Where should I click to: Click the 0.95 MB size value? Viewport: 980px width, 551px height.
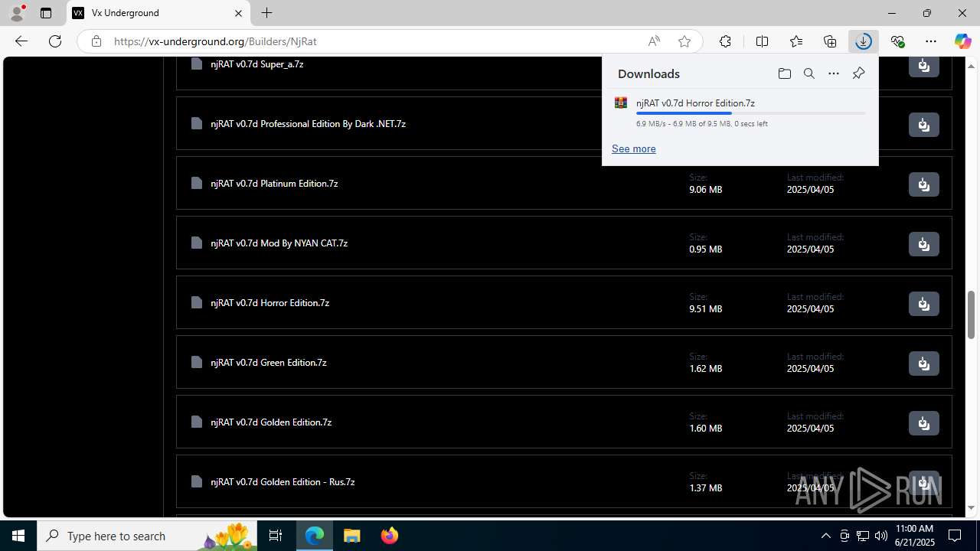click(705, 249)
